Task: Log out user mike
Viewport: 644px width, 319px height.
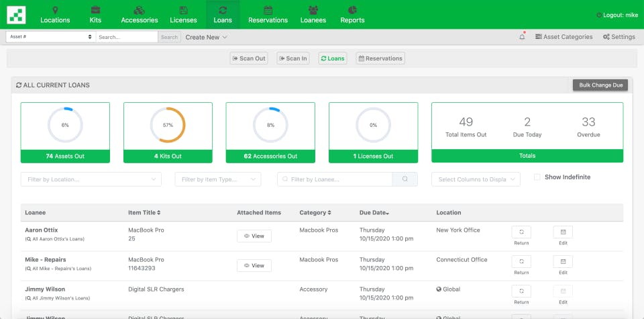Action: (617, 15)
